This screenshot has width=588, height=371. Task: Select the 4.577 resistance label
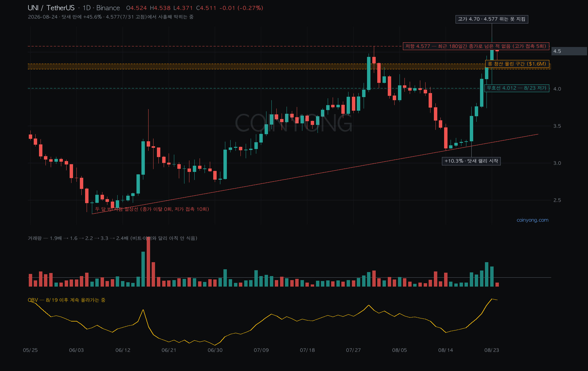point(476,46)
